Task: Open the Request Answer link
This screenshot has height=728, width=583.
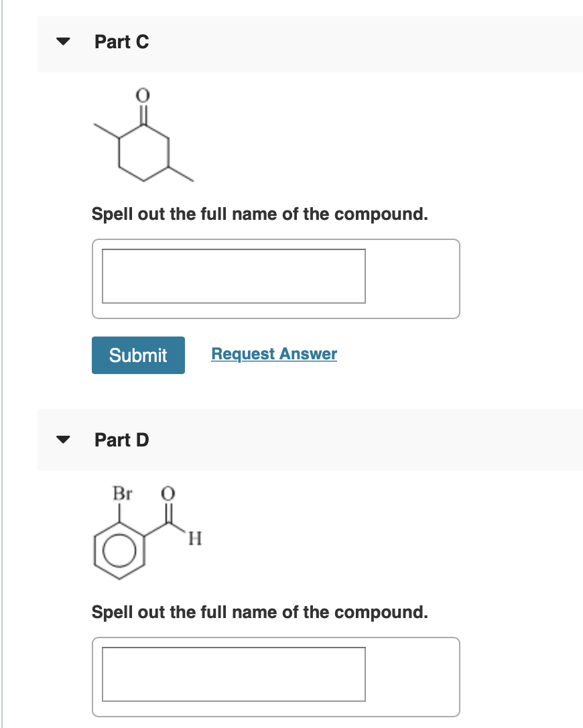Action: click(x=273, y=354)
